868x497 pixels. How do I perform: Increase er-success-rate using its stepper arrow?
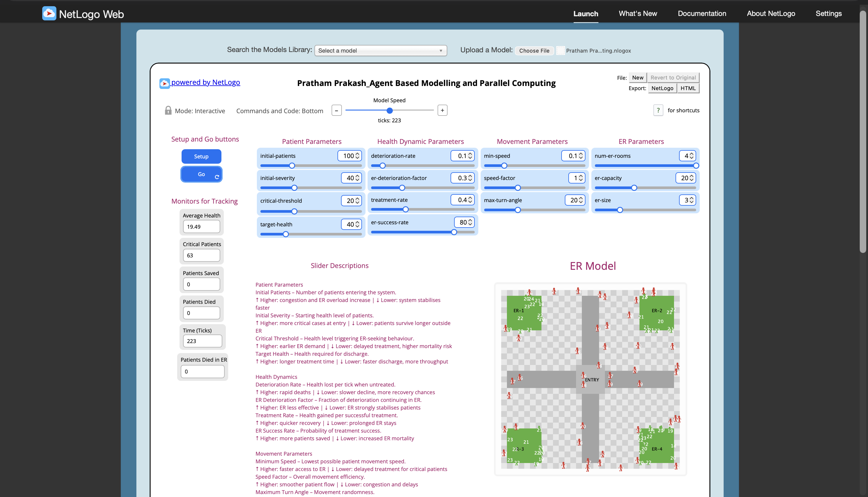pos(471,220)
